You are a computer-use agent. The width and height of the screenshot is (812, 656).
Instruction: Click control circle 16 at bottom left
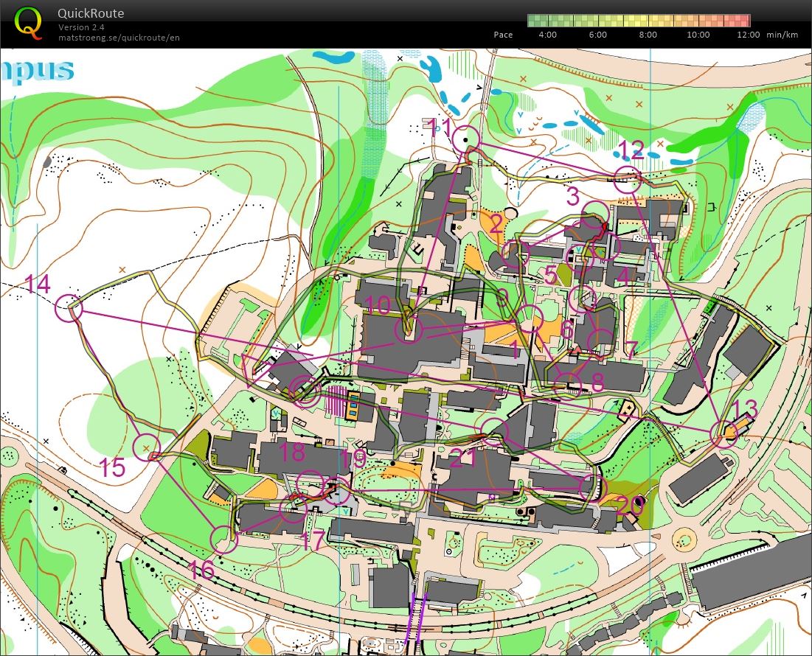pos(223,539)
